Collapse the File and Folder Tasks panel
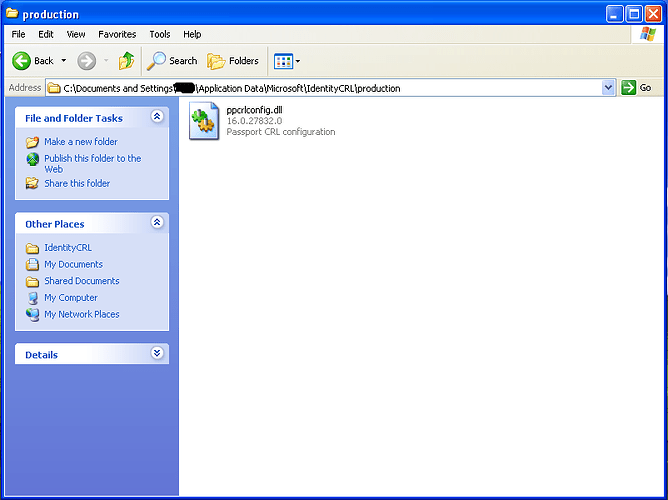This screenshot has width=668, height=500. (157, 116)
